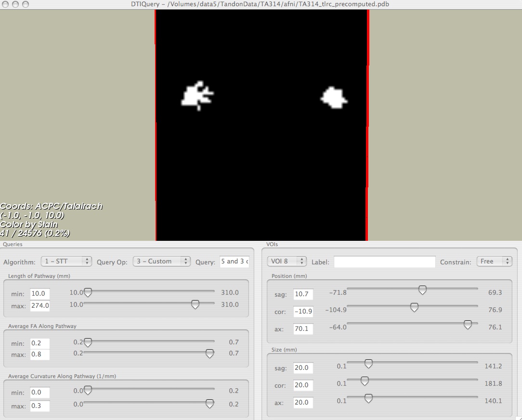
Task: Click the right white region in viewer
Action: click(334, 97)
